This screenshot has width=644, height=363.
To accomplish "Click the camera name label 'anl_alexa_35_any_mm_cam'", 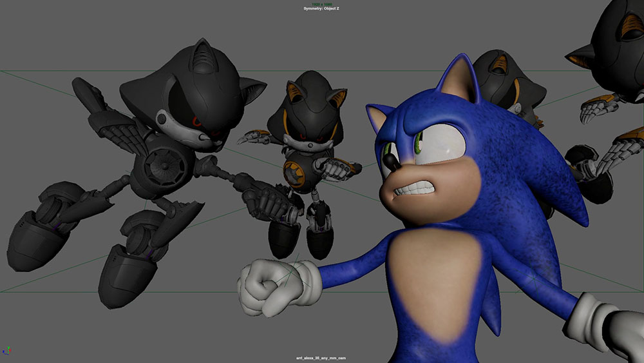I will point(321,358).
